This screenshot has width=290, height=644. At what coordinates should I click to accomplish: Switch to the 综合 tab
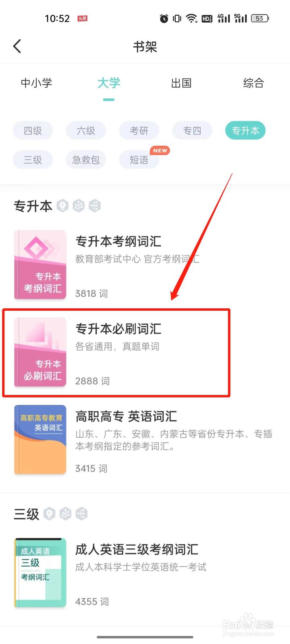(x=253, y=83)
